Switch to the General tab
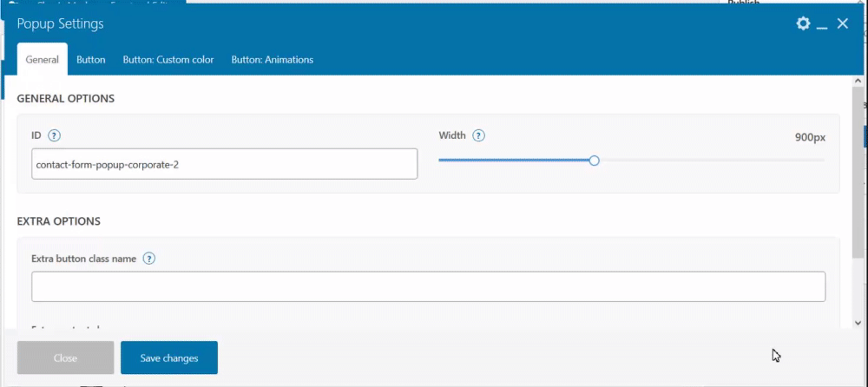The width and height of the screenshot is (868, 387). pos(42,60)
